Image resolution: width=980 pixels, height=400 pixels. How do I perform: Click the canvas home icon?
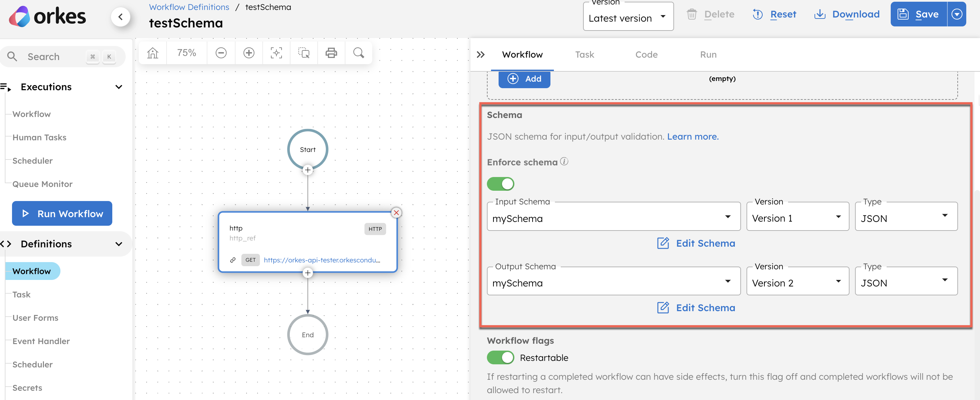(152, 53)
